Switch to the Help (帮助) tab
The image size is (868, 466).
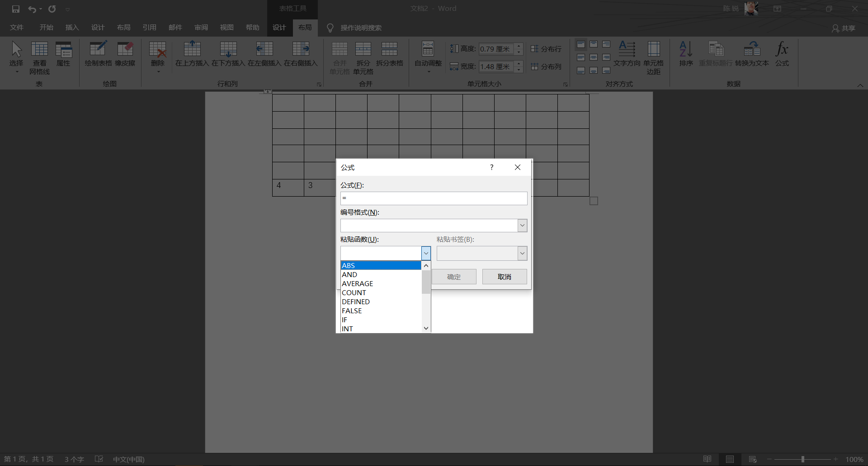point(253,28)
